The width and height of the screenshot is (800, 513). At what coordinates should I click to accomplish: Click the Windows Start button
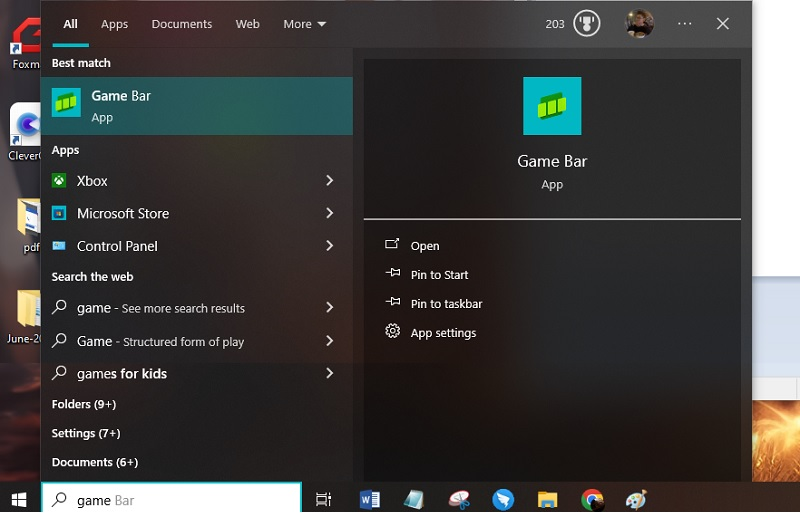pyautogui.click(x=19, y=499)
